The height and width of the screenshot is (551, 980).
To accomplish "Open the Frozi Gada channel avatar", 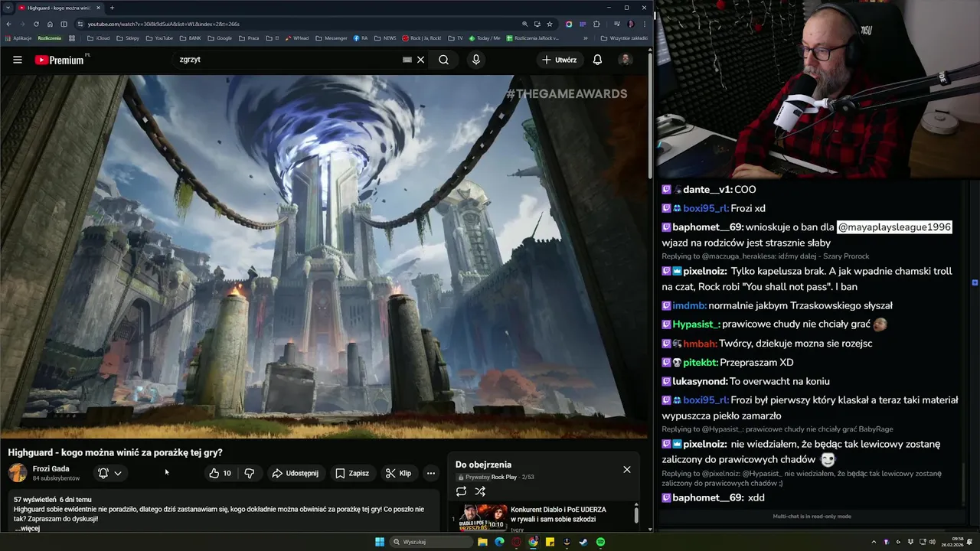I will [x=17, y=473].
